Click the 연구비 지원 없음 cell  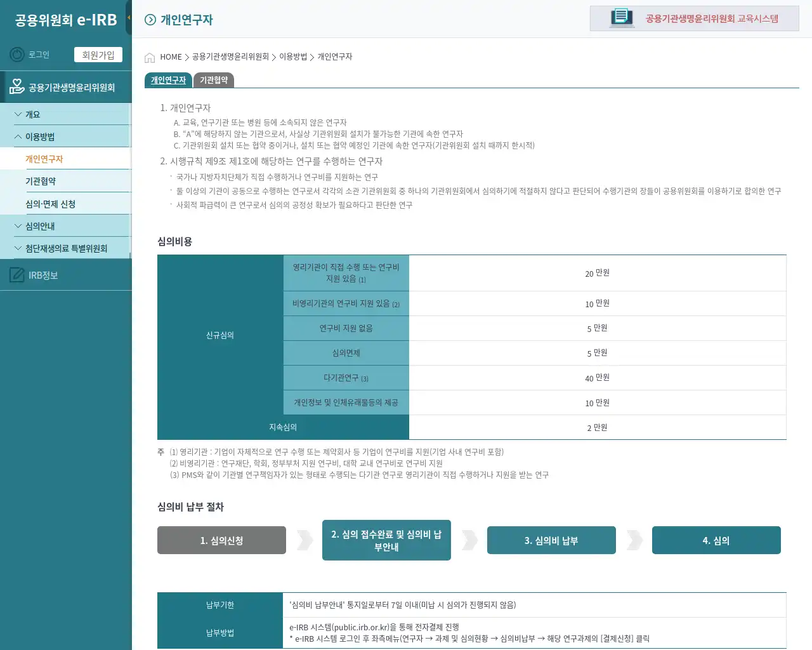point(346,328)
